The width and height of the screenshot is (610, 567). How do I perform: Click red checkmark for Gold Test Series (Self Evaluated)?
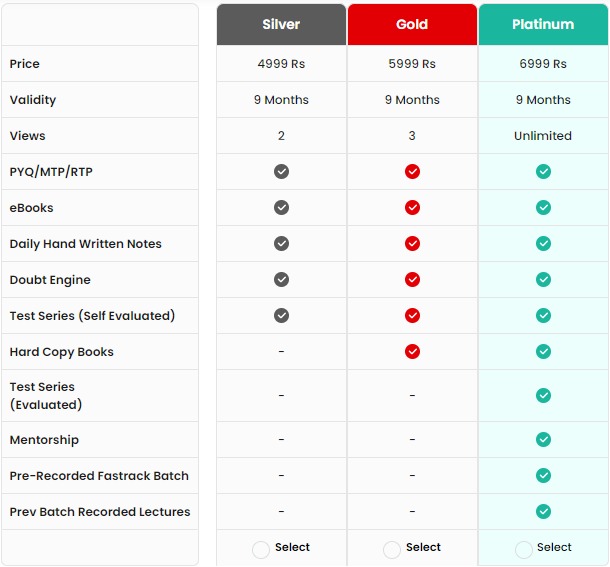point(412,315)
